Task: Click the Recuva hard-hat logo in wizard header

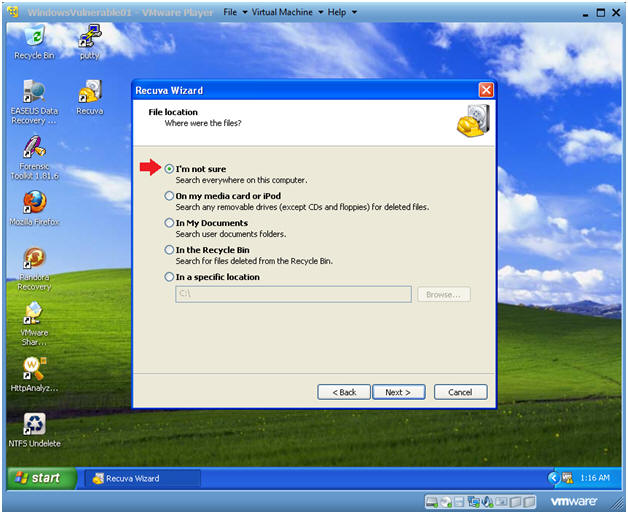Action: click(x=473, y=120)
